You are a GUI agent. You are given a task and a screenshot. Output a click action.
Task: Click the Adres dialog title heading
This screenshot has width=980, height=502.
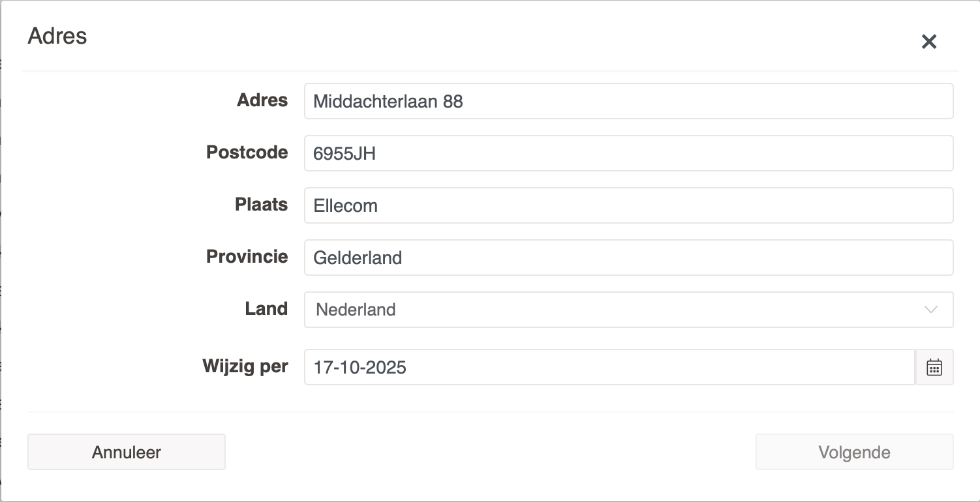coord(57,36)
